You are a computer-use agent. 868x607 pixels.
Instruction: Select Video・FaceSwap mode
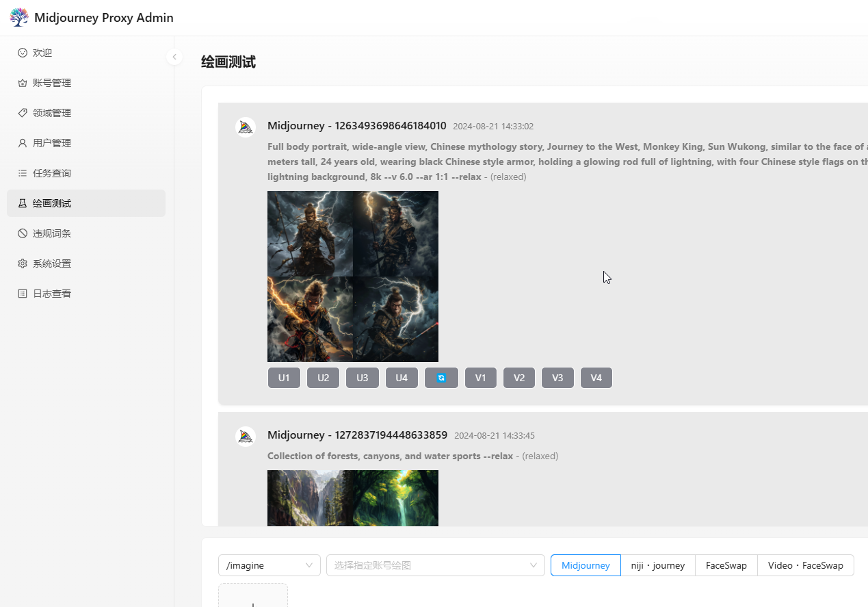click(805, 565)
